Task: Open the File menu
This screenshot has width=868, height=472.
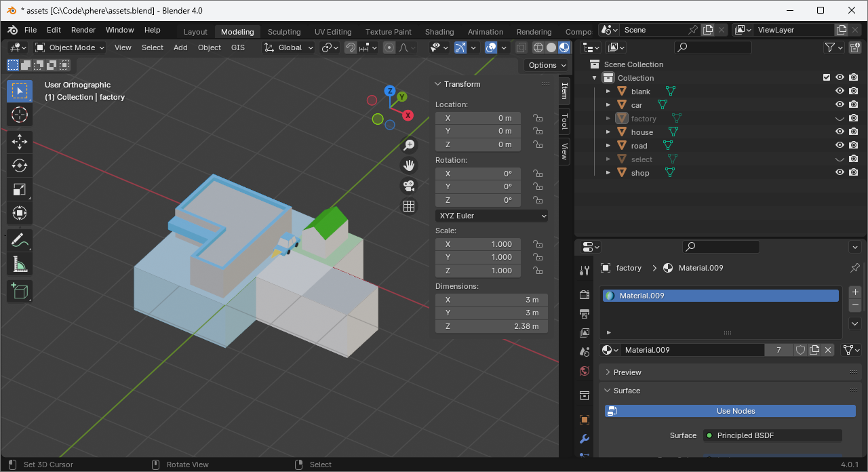Action: pyautogui.click(x=31, y=30)
